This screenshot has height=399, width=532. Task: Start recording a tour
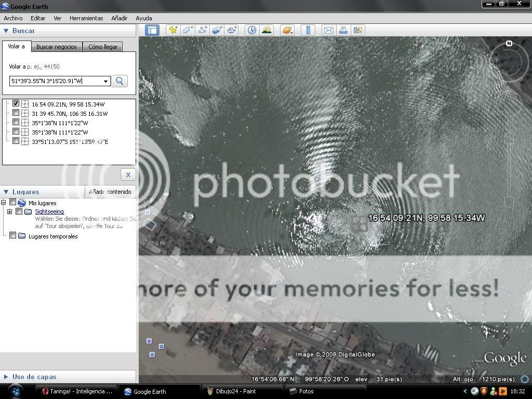[232, 30]
